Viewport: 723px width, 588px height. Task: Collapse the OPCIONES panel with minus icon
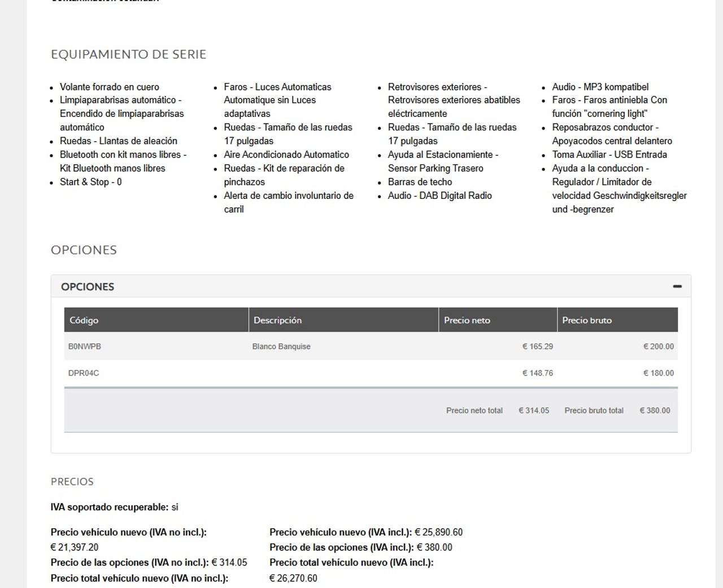pos(677,286)
